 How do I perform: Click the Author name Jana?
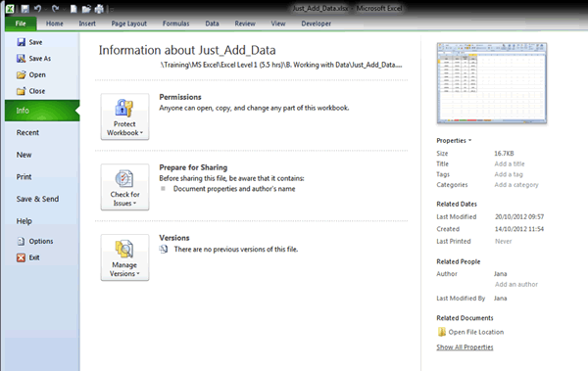pos(500,274)
